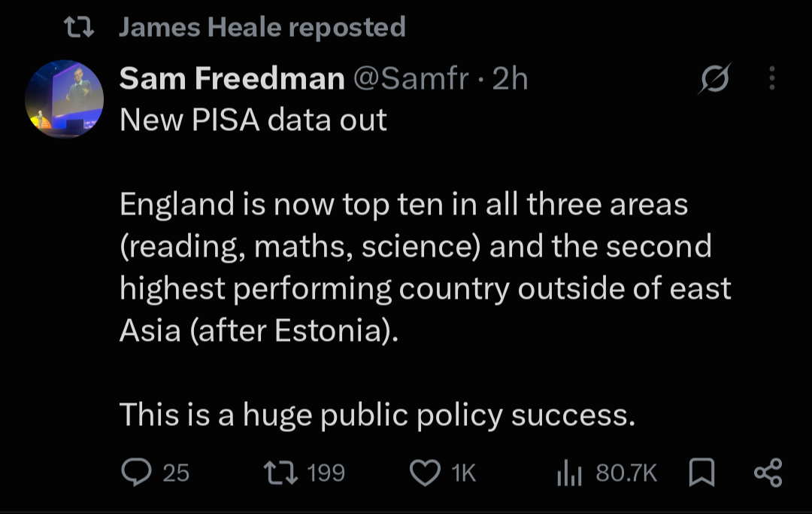Click the 1K likes count
The image size is (812, 514).
(463, 473)
